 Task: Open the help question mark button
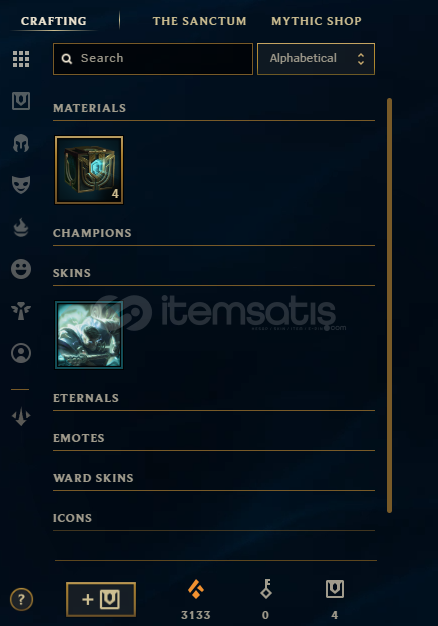tap(21, 599)
